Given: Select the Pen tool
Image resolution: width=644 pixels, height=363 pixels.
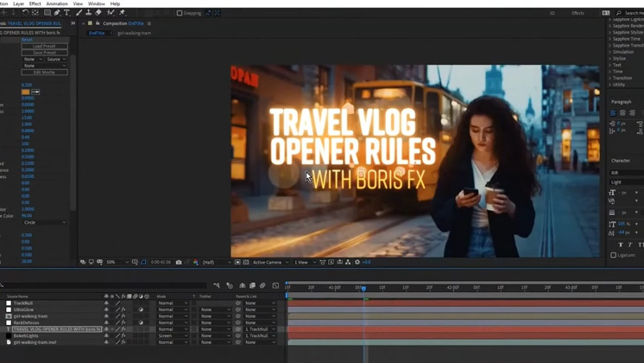Looking at the screenshot, I should point(57,13).
